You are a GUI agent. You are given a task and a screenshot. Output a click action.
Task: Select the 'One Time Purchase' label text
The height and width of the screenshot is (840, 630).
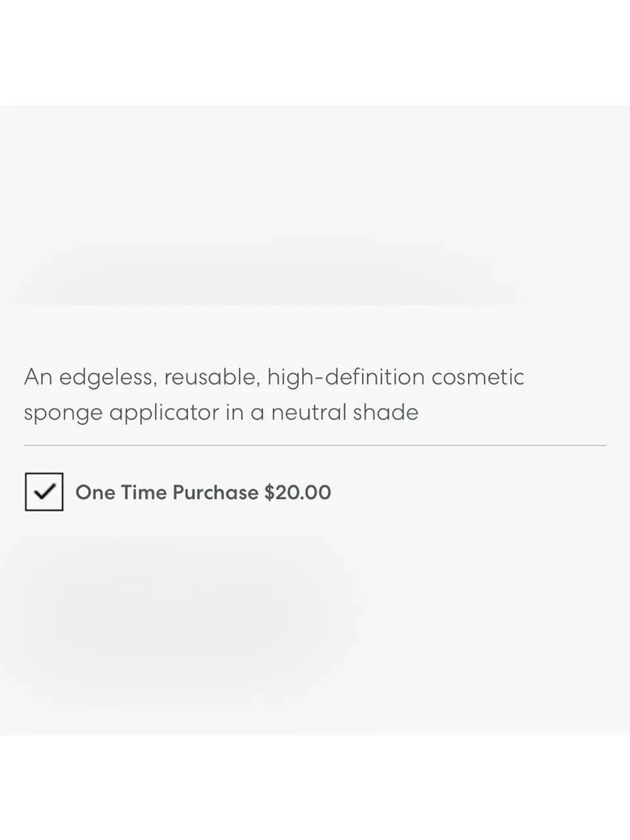pos(167,492)
